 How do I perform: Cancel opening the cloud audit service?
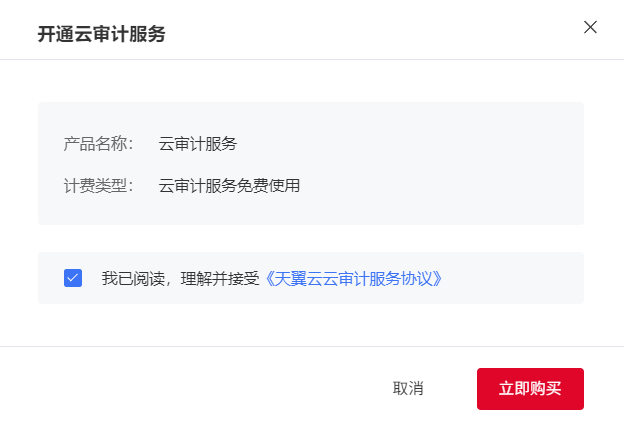[408, 388]
